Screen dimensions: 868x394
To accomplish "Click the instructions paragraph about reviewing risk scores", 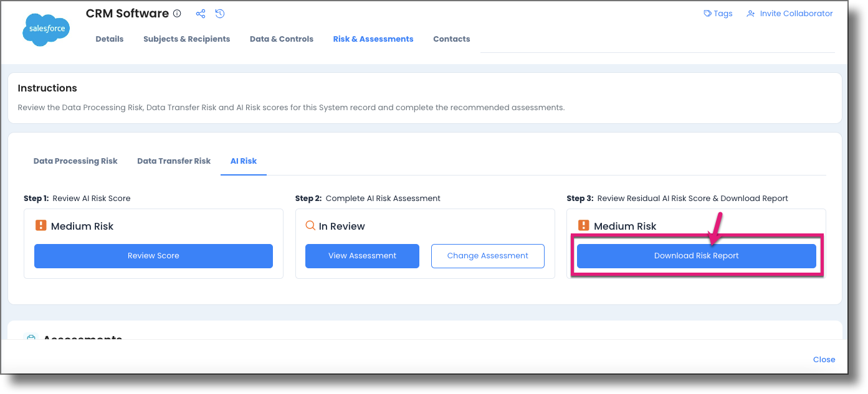I will coord(291,108).
